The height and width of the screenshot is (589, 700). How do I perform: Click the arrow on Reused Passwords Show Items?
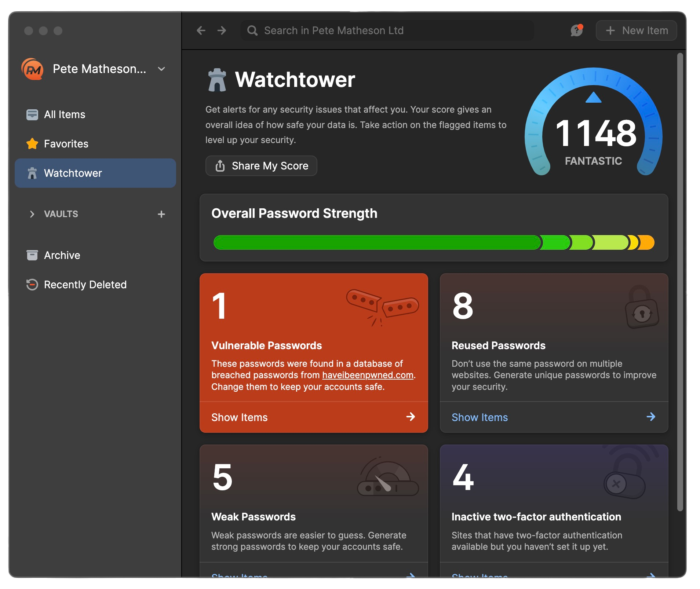(651, 417)
